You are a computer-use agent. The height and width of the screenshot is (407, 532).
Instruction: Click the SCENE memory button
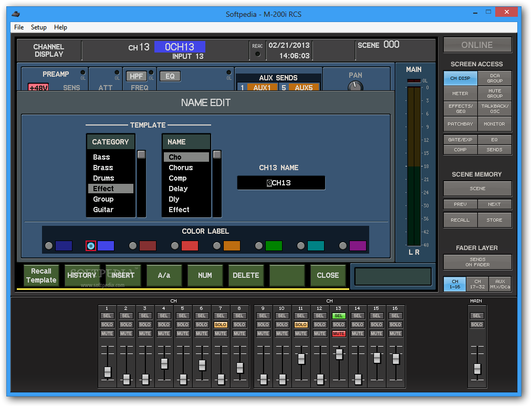tap(477, 189)
